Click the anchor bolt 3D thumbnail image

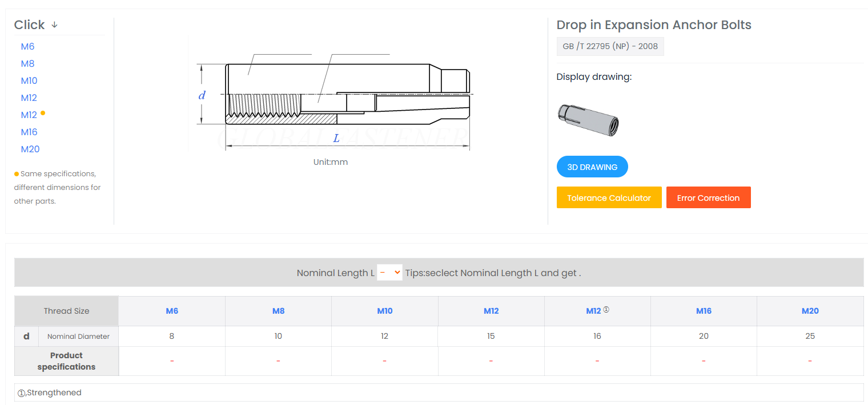point(588,119)
